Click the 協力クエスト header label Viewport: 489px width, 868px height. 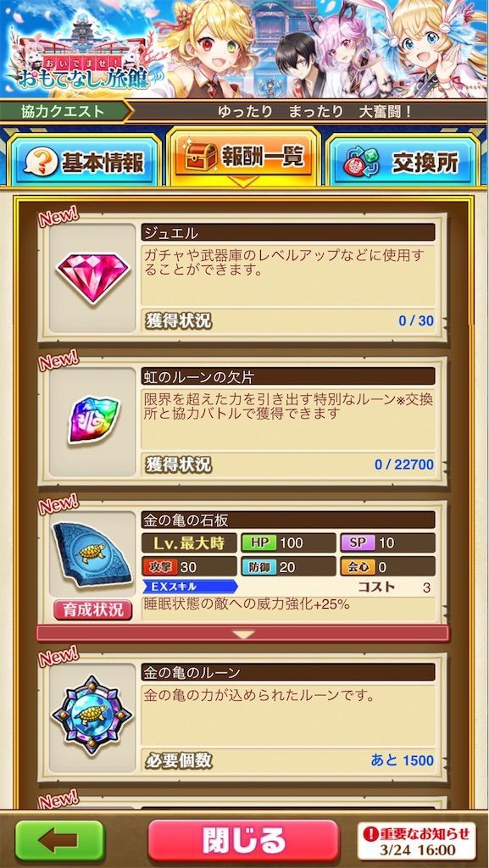click(x=63, y=111)
